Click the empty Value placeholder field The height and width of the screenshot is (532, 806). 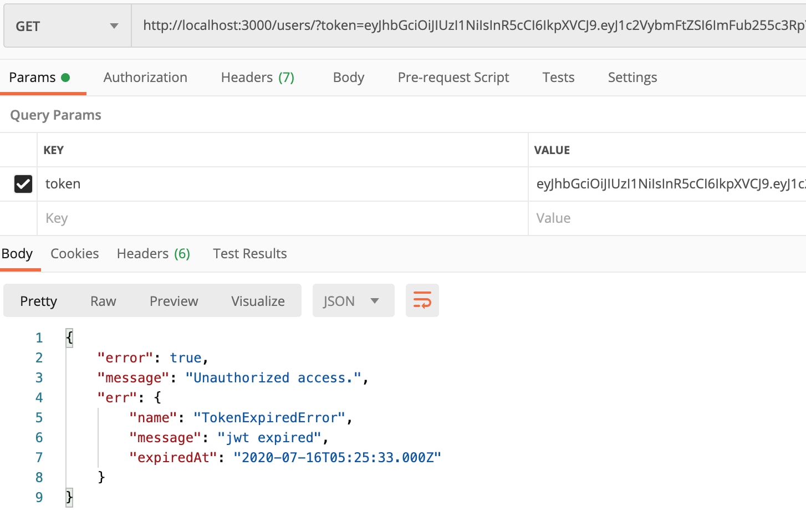pyautogui.click(x=667, y=218)
